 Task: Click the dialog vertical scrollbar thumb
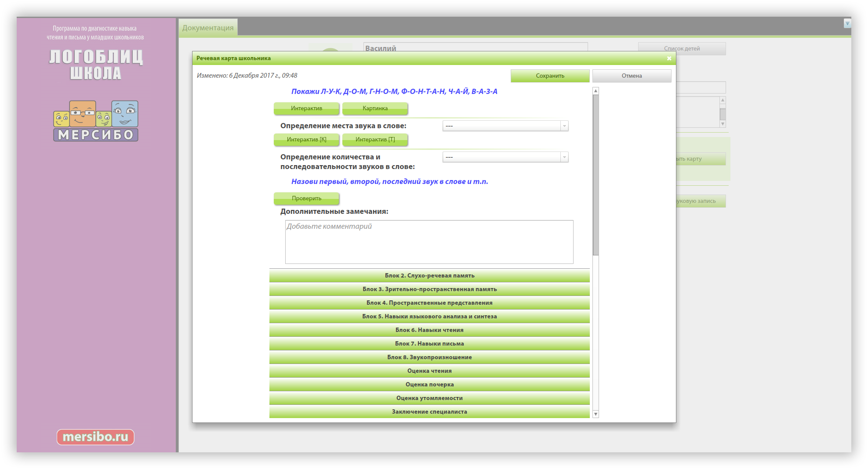coord(596,176)
